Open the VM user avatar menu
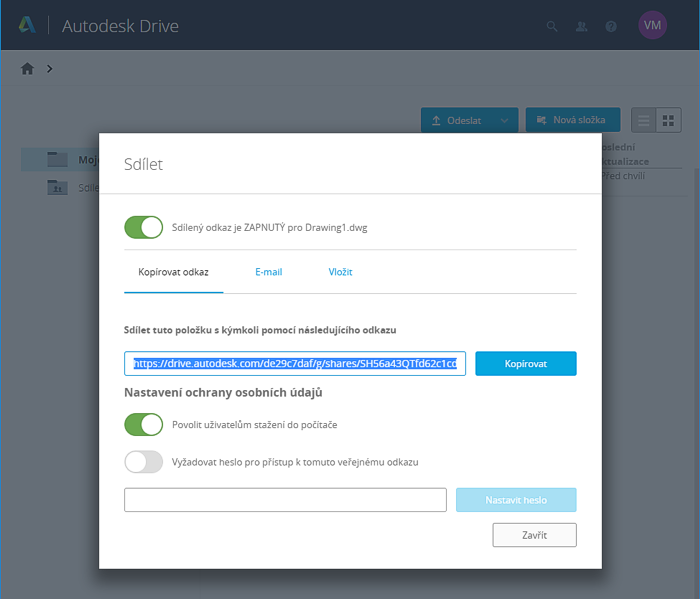Image resolution: width=700 pixels, height=599 pixels. coord(652,25)
